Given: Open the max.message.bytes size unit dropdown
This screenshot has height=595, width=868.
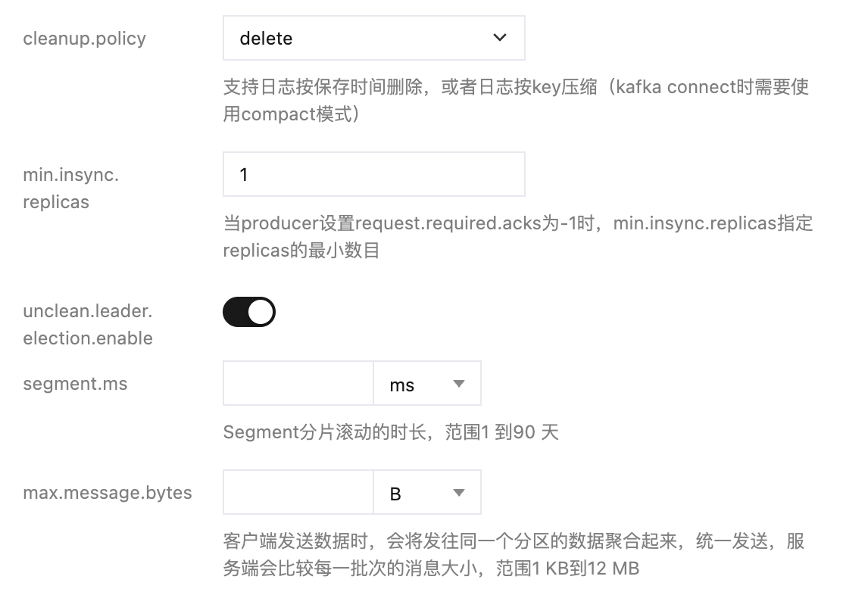Looking at the screenshot, I should point(426,493).
